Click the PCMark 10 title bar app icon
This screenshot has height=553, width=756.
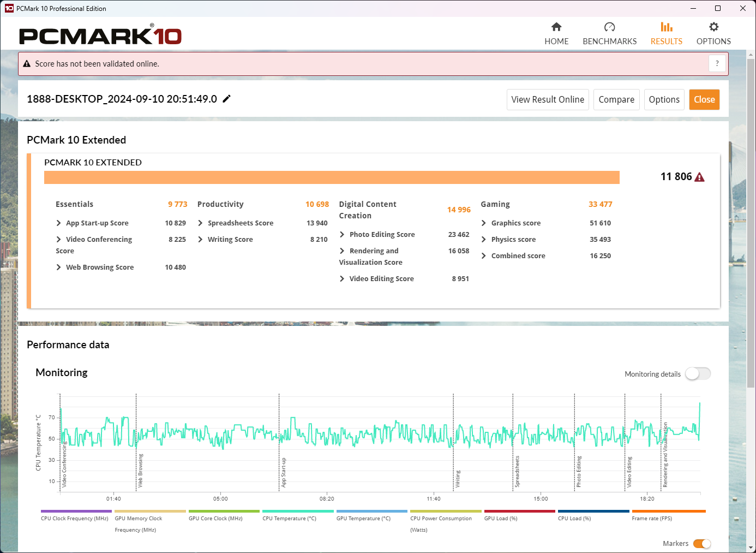click(9, 8)
